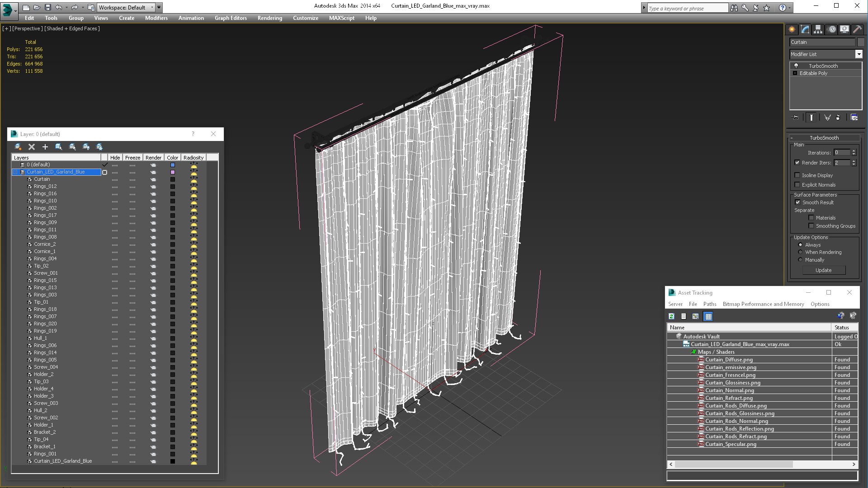Screen dimensions: 868x488
Task: Switch Asset Tracking to table view
Action: (708, 316)
